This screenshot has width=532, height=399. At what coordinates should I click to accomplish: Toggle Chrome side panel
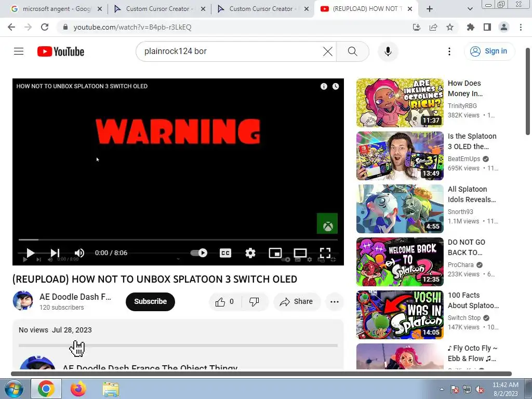[487, 27]
